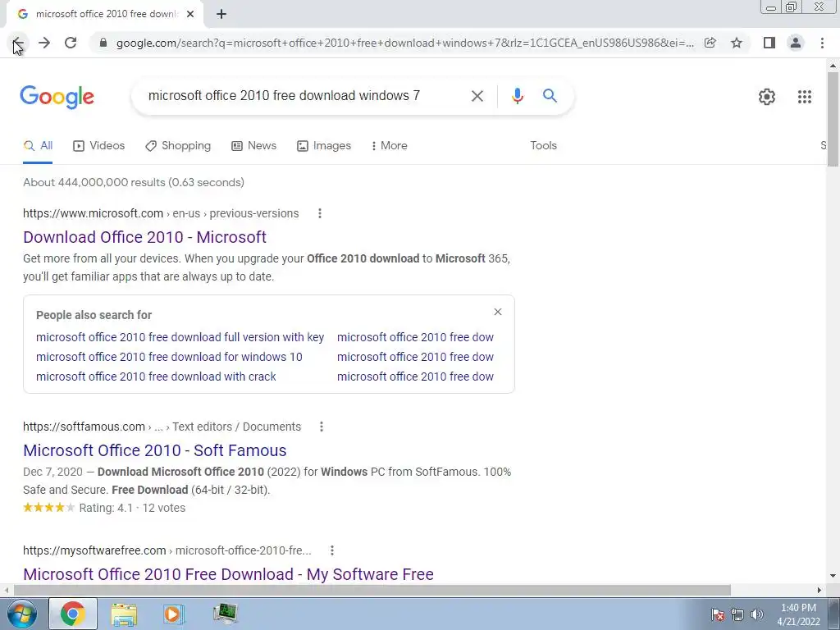840x630 pixels.
Task: Click the network tray icon
Action: pos(737,614)
